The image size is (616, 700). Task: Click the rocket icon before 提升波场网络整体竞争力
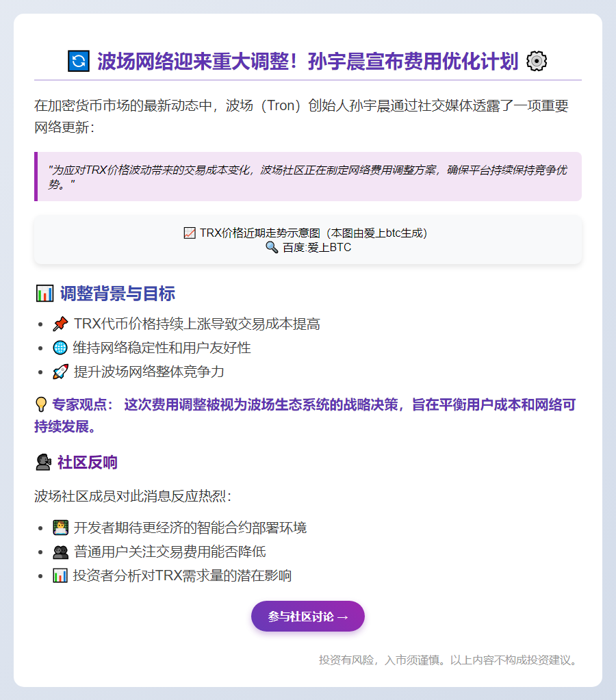coord(59,372)
